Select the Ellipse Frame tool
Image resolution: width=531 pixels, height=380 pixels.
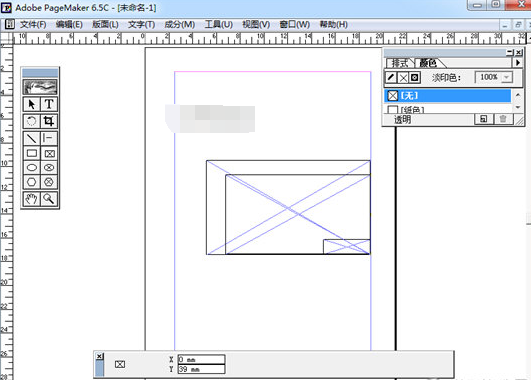(x=49, y=167)
